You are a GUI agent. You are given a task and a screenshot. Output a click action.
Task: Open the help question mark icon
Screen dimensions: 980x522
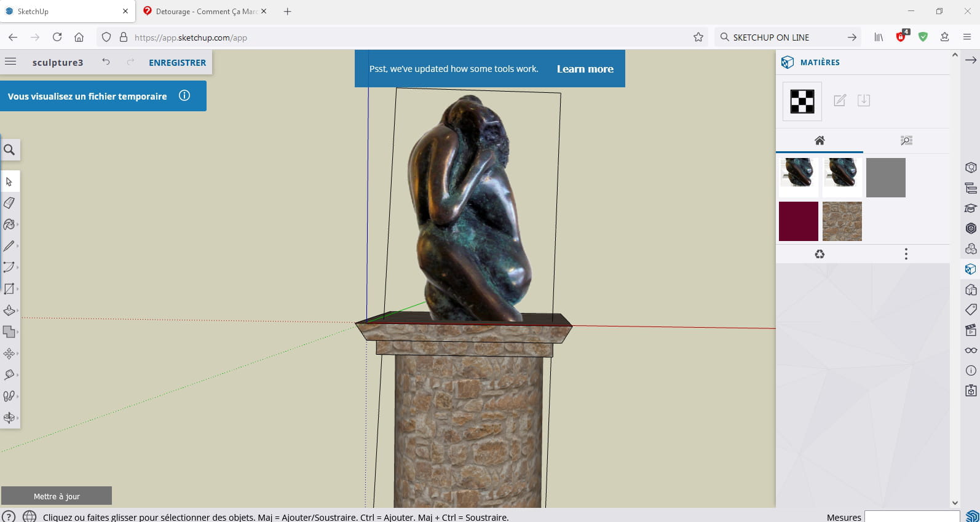tap(8, 516)
